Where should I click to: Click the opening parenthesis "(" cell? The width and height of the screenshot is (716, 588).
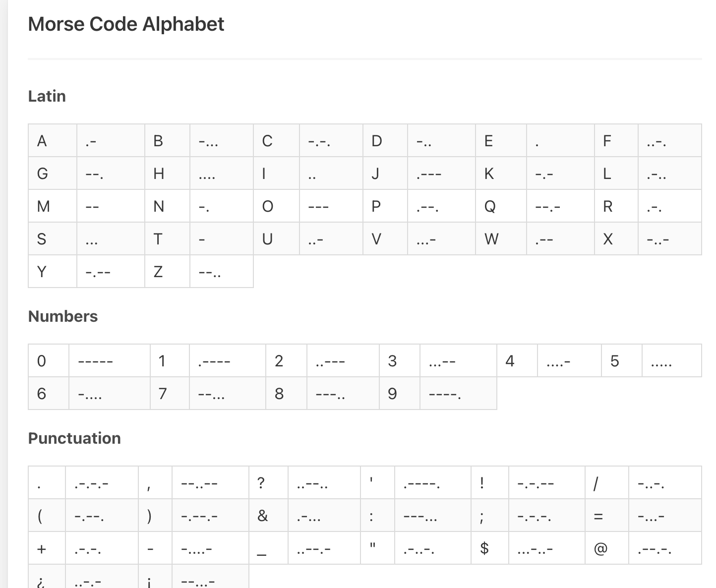click(x=47, y=516)
